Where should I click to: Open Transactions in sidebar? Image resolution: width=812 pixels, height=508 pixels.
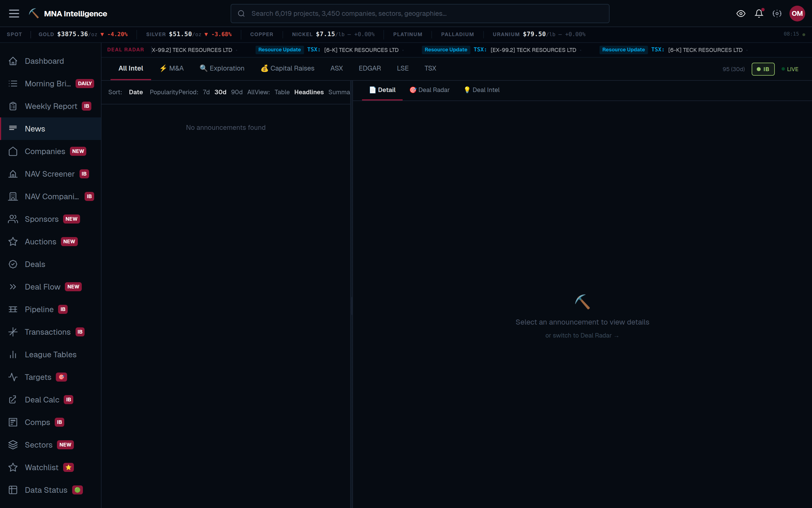51,332
